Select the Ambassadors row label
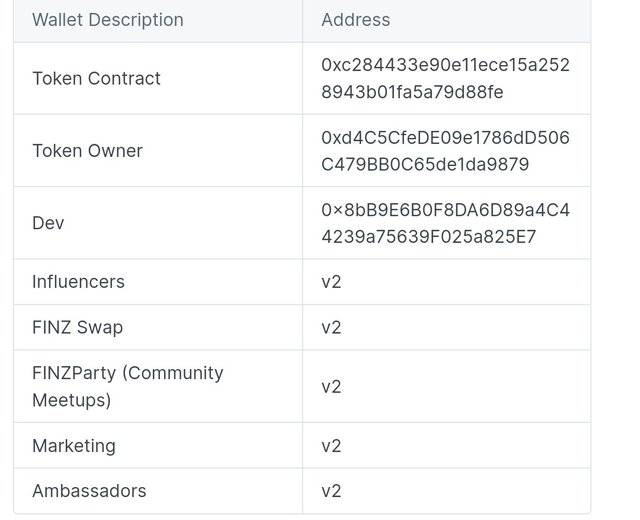Viewport: 640px width, 520px height. pos(89,491)
